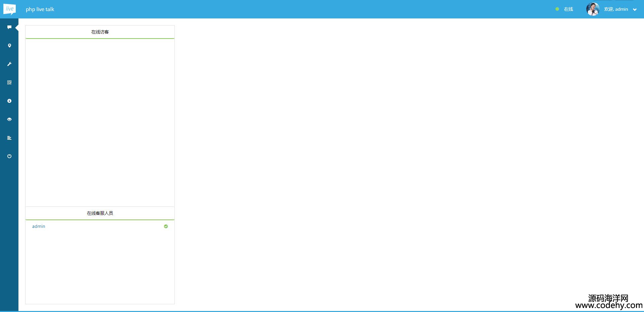Toggle the green online status dot
644x312 pixels.
click(x=557, y=9)
